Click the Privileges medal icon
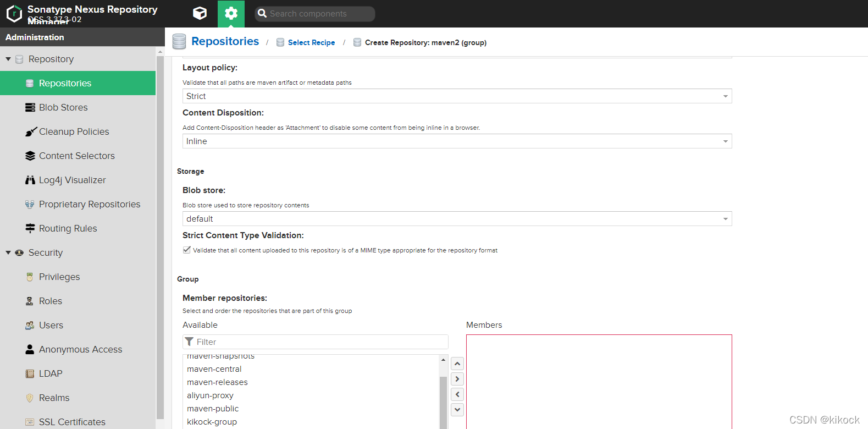 (30, 277)
